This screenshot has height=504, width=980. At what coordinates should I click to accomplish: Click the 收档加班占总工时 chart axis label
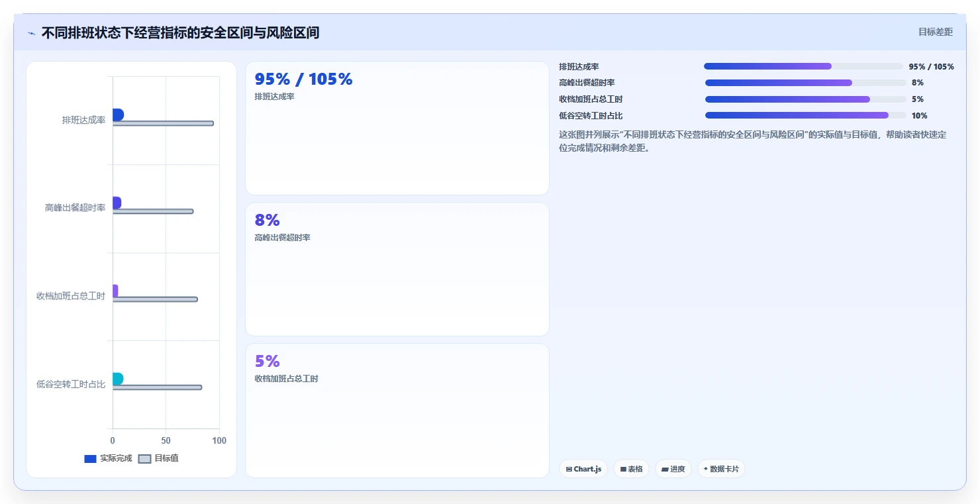[71, 296]
